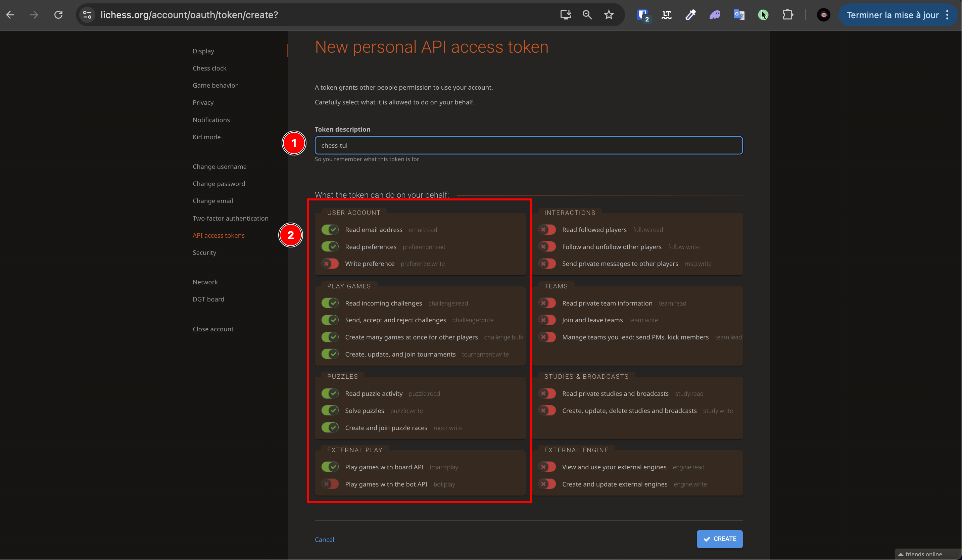962x560 pixels.
Task: Click the page zoom magnifier icon
Action: click(x=587, y=14)
